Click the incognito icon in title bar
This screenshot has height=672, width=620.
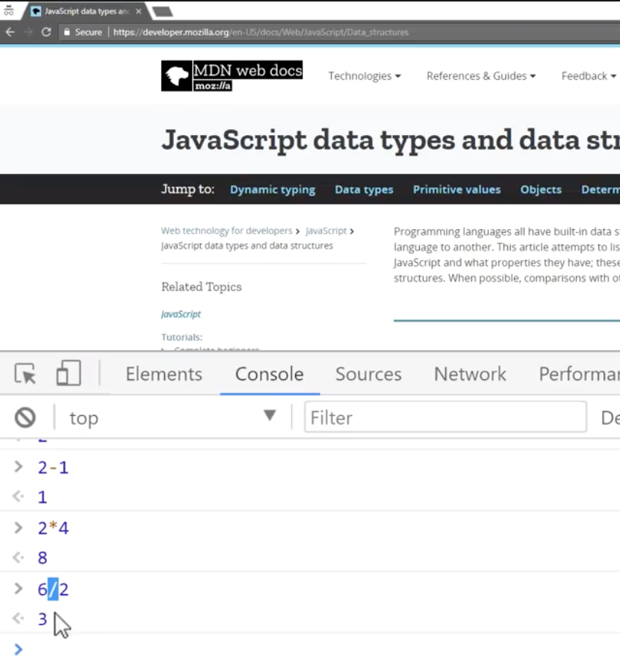tap(8, 10)
